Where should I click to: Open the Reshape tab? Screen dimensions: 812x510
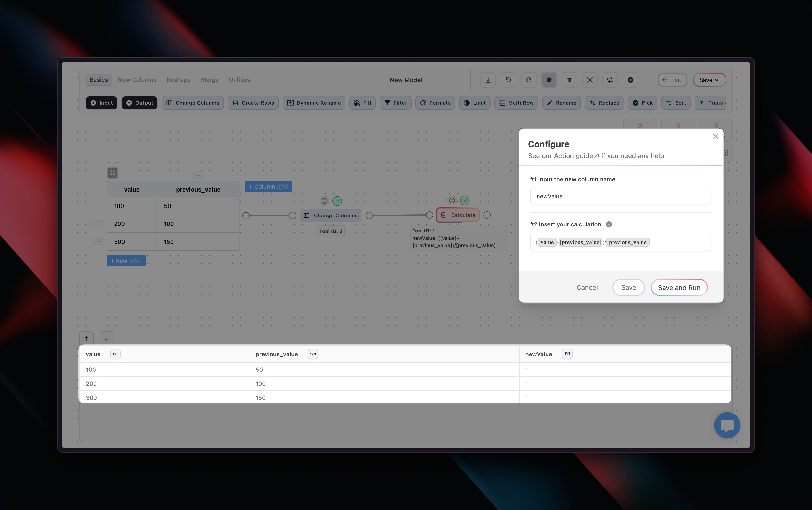178,80
